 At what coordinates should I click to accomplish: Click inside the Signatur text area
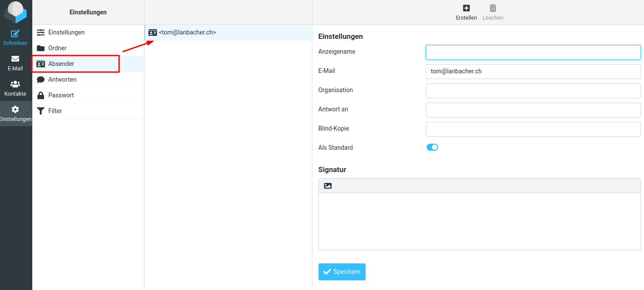coord(480,221)
